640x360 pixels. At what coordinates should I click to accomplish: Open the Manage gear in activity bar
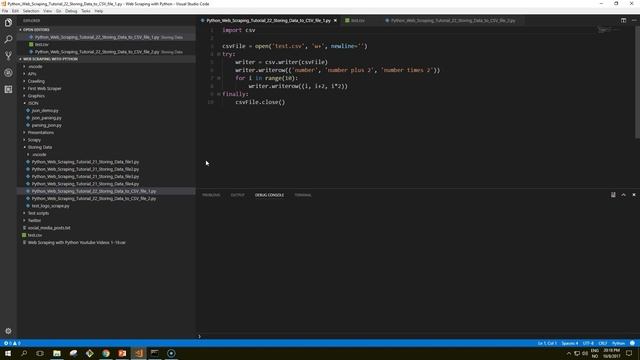8,331
